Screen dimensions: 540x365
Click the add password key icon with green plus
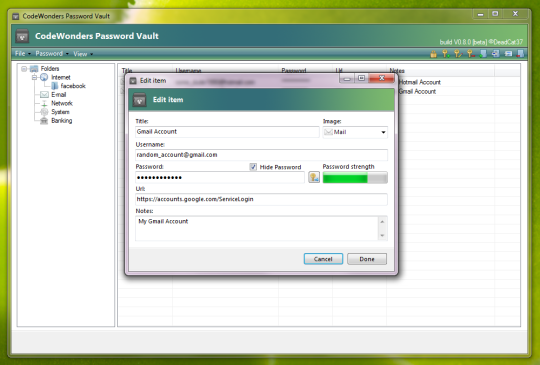[x=446, y=54]
